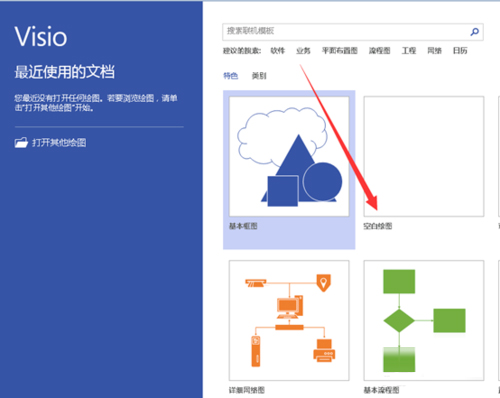Pick the 基本流程图 flowchart template thumbnail

[424, 320]
